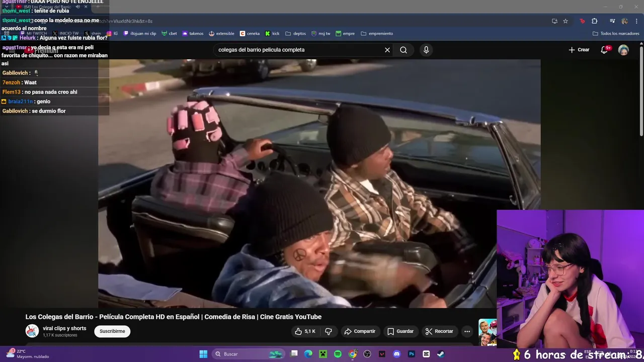Click the YouTube page vertical scrollbar
The image size is (644, 362).
tap(641, 90)
